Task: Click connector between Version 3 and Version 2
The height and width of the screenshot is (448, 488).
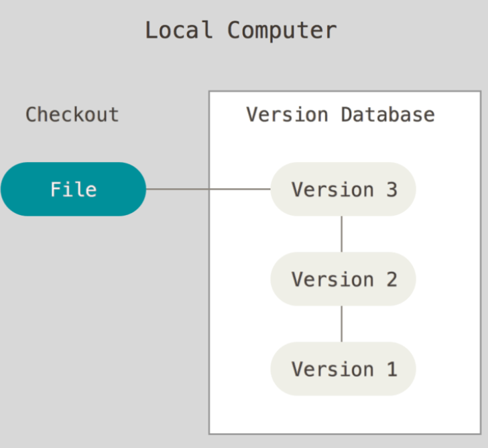Action: pos(342,234)
